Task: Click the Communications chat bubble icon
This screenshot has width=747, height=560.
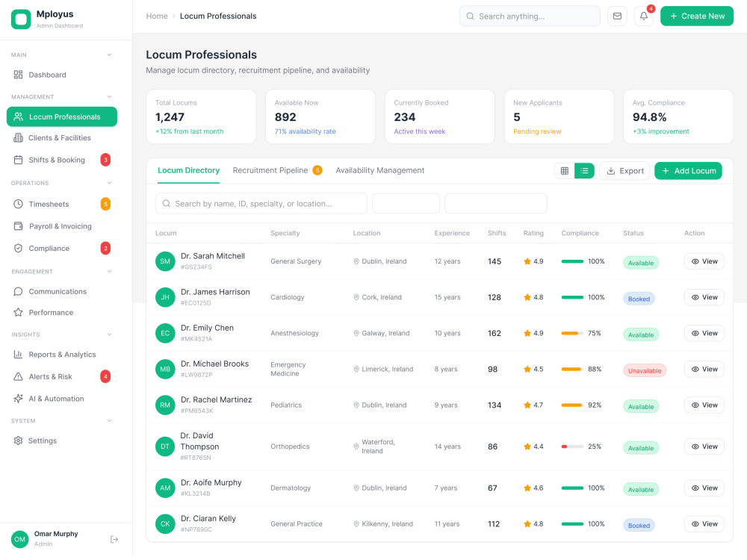Action: click(x=18, y=291)
